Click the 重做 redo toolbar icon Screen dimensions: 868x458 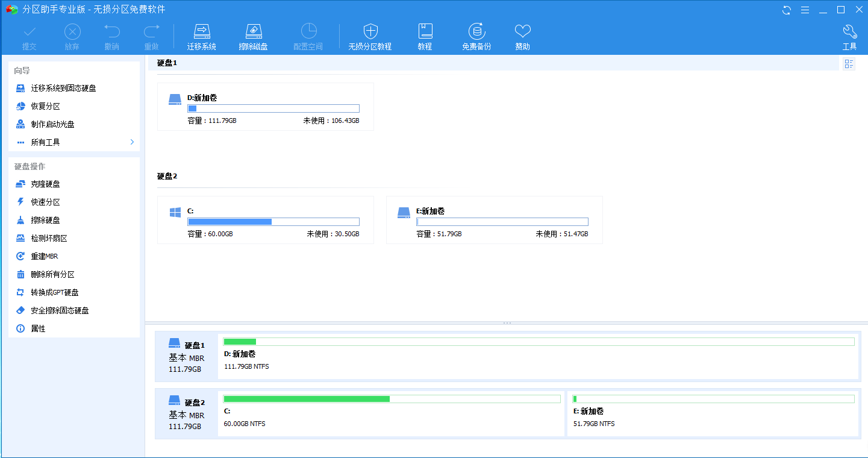pos(151,37)
